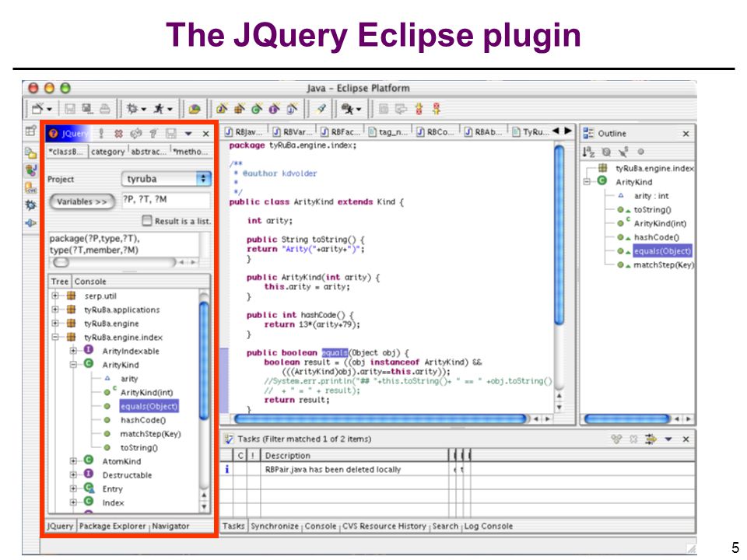Toggle the grey circle filter in Outline toolbar
The image size is (747, 560).
tap(641, 152)
